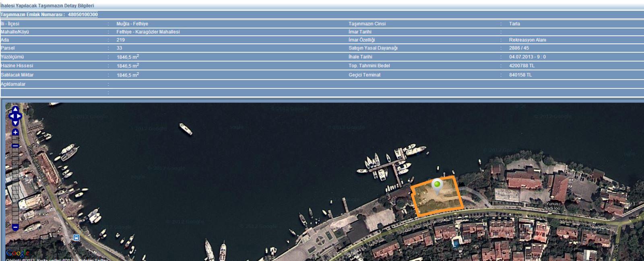Click the Yunus Nadi school icon
644x261 pixels.
(x=553, y=198)
